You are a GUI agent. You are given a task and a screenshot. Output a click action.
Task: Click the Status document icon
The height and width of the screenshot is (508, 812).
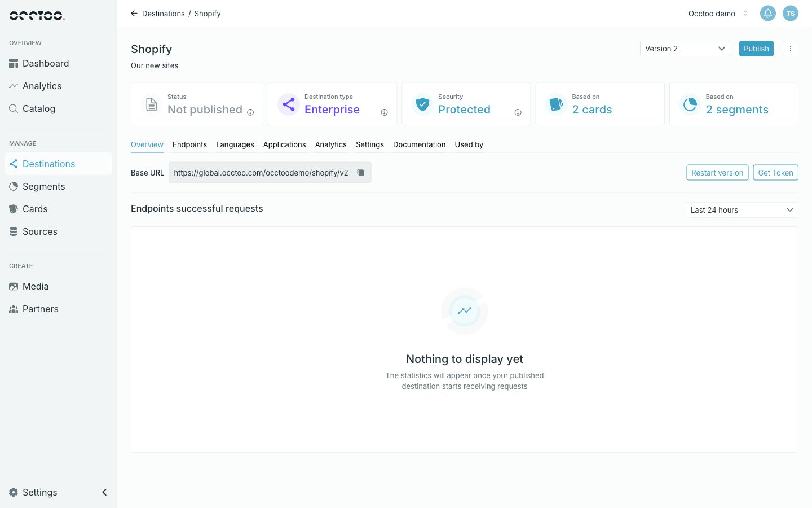tap(152, 104)
